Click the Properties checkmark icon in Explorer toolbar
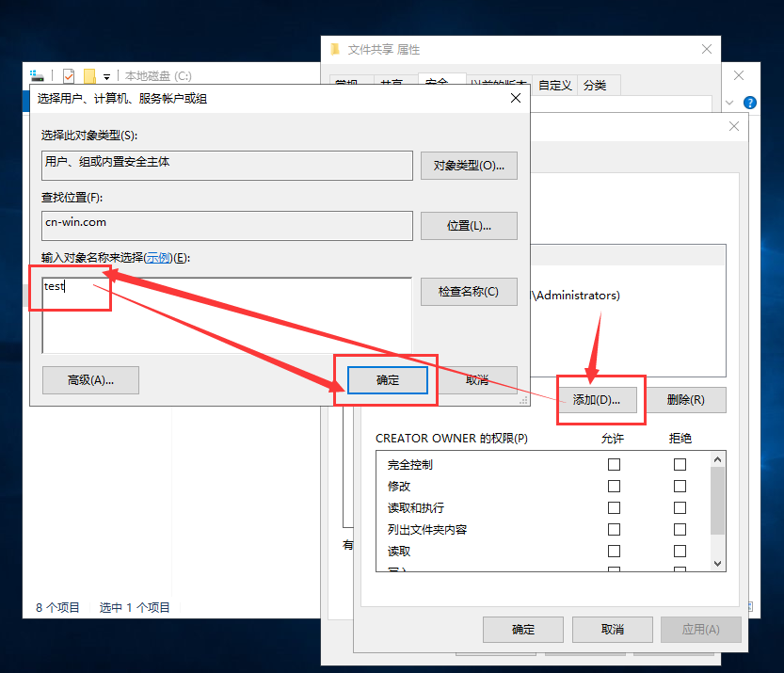 tap(69, 76)
